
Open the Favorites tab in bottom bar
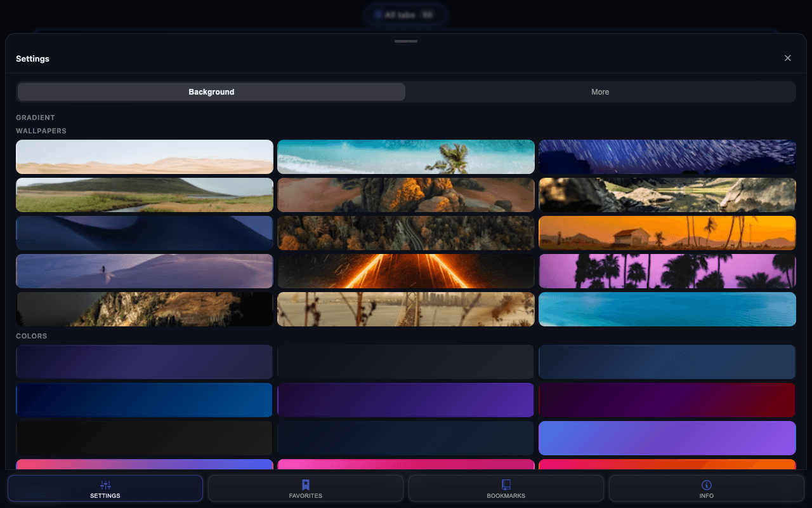(306, 488)
